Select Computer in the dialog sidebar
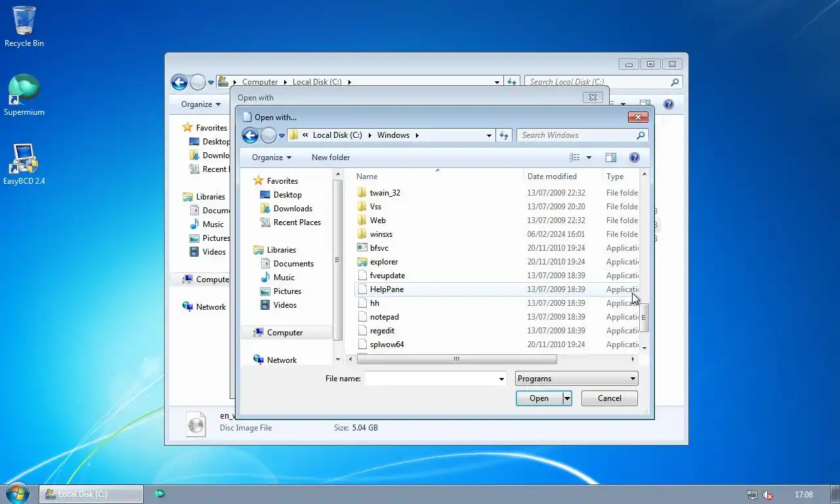 coord(285,333)
